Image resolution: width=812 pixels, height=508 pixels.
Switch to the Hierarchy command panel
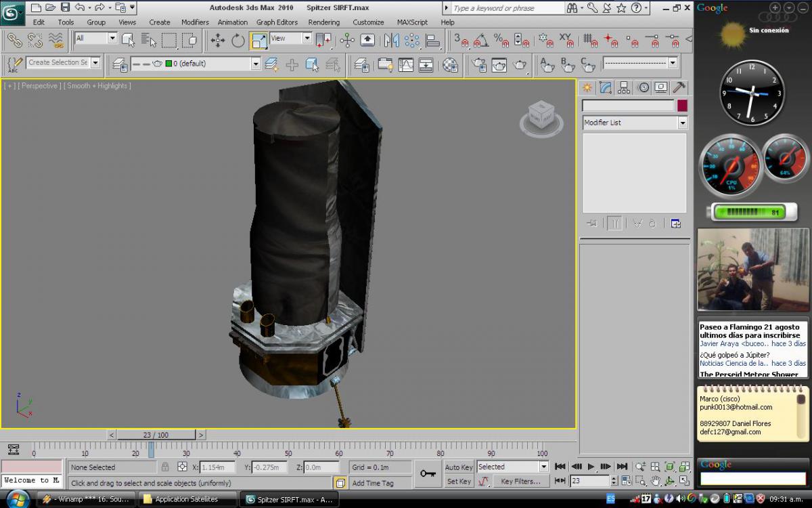coord(625,87)
